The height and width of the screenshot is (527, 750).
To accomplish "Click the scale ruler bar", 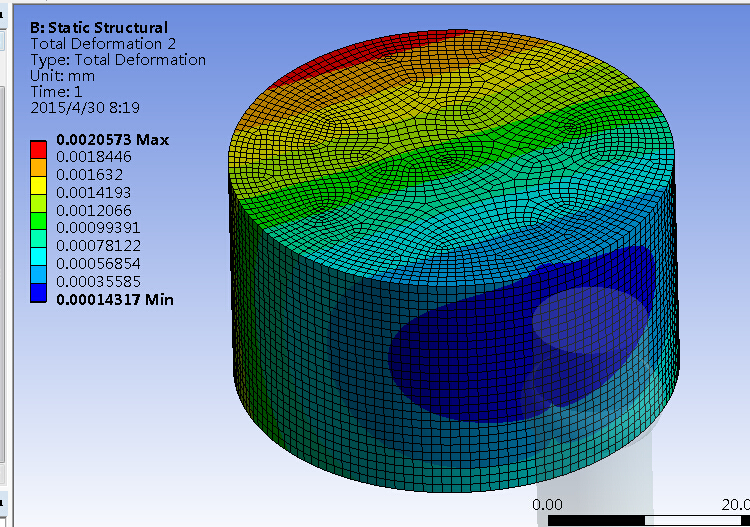I will (649, 520).
